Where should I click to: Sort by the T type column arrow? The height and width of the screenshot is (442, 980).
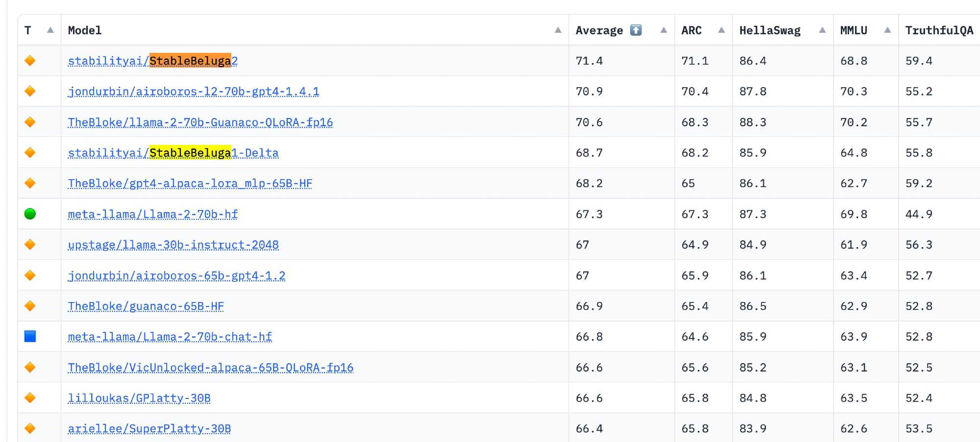pyautogui.click(x=50, y=30)
